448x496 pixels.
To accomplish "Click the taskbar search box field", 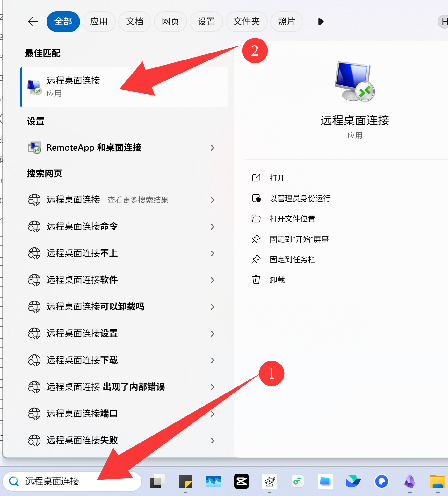I will [x=72, y=481].
